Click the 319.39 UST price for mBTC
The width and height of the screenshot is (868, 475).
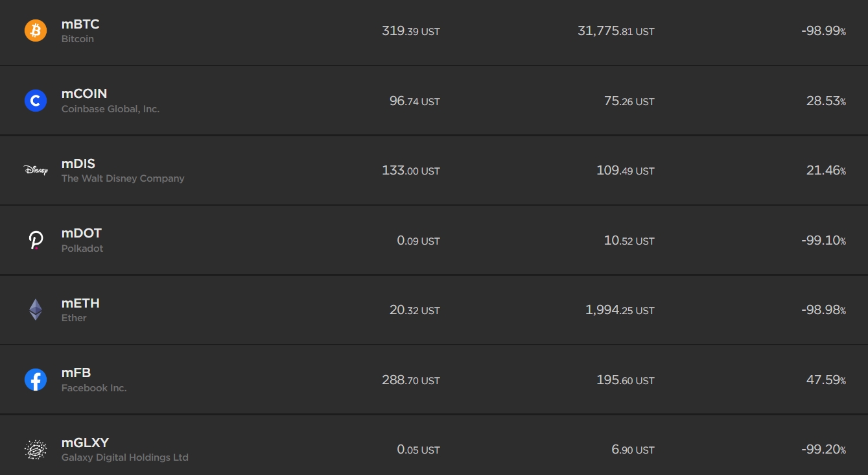coord(411,31)
